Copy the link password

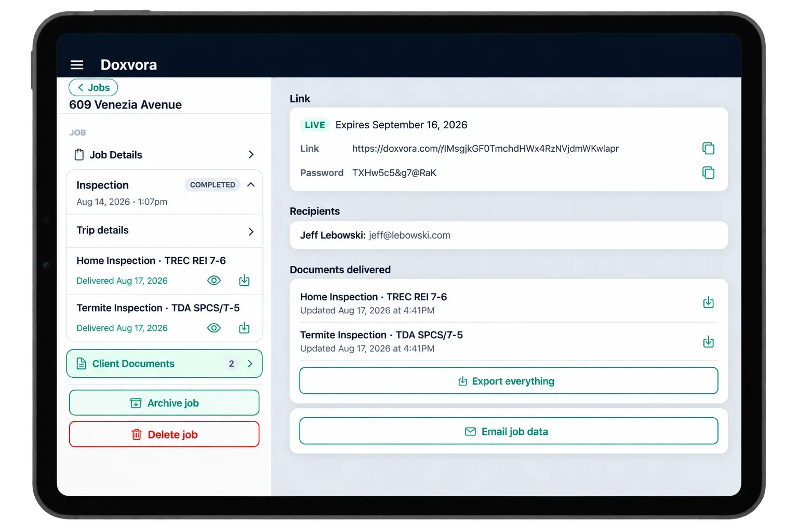(708, 172)
